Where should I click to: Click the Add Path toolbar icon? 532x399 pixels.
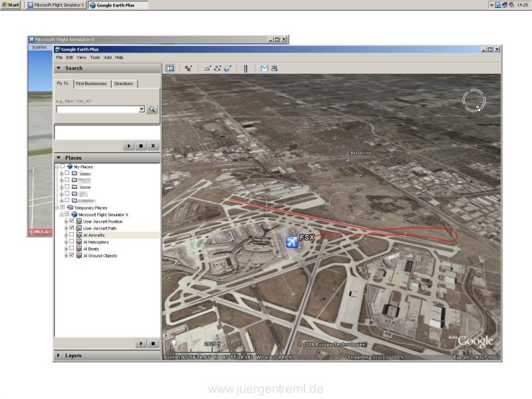tap(217, 68)
